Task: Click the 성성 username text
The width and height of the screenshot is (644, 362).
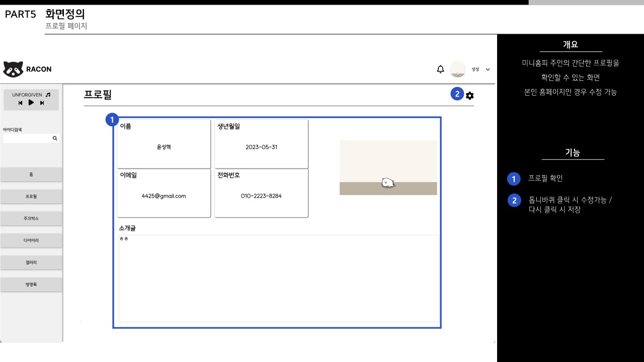Action: pyautogui.click(x=475, y=69)
